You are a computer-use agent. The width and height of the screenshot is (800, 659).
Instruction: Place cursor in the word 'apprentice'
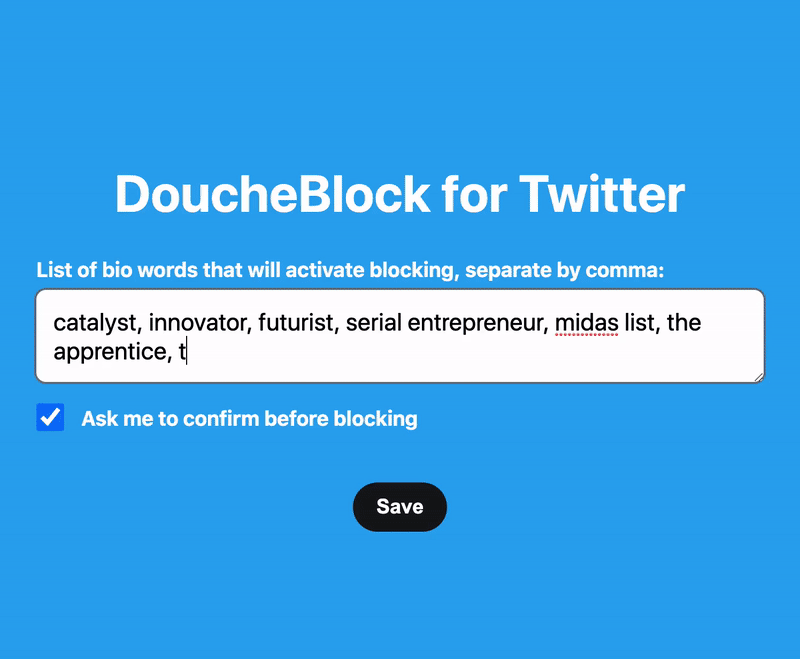click(x=110, y=352)
